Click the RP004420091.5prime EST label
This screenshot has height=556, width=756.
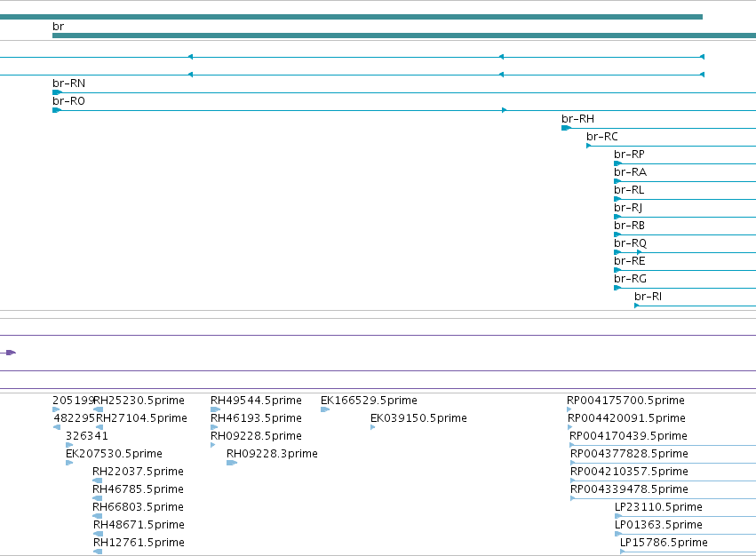[x=627, y=418]
